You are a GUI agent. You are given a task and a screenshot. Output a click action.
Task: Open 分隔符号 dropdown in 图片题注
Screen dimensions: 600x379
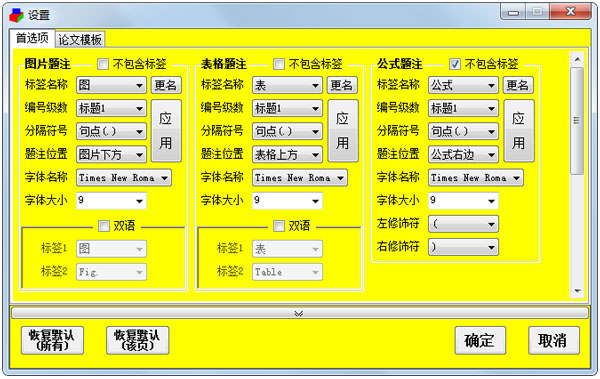tap(111, 131)
